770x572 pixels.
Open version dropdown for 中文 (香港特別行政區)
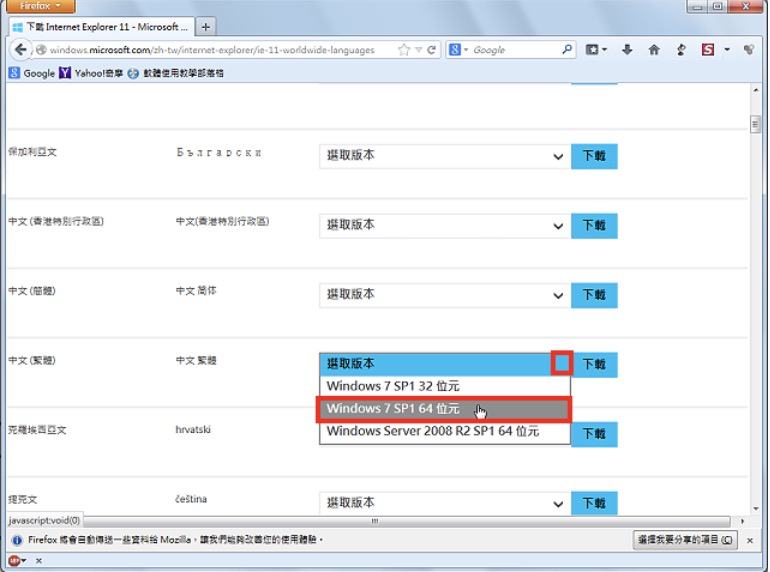tap(445, 226)
